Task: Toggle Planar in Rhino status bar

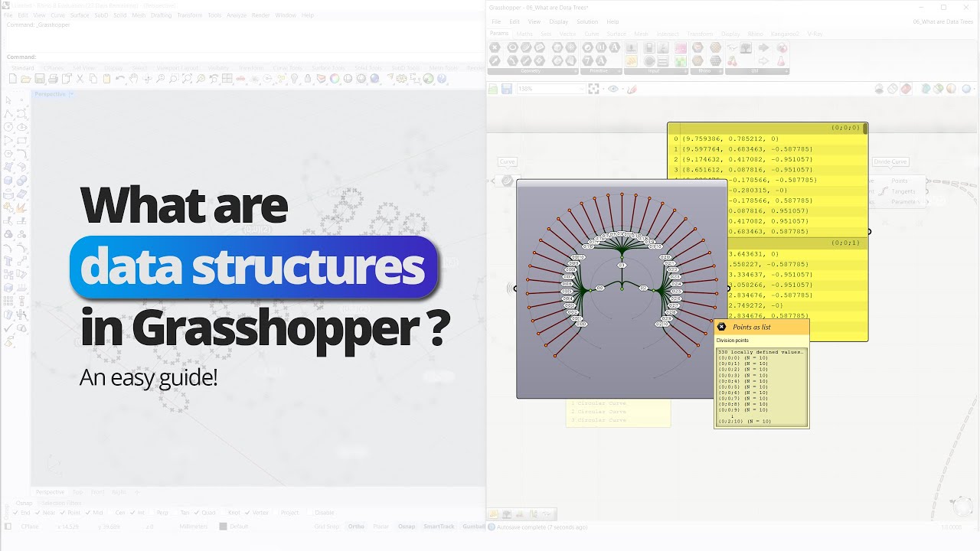Action: [x=381, y=527]
